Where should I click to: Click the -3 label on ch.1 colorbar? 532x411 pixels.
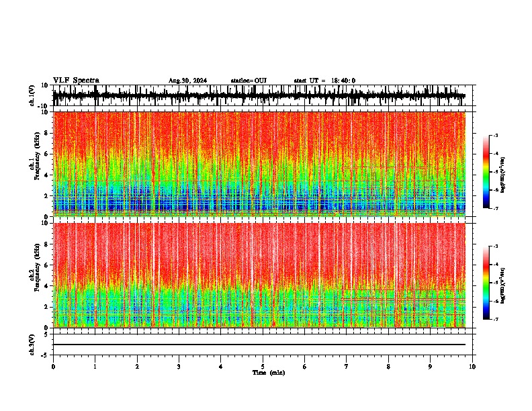click(496, 136)
